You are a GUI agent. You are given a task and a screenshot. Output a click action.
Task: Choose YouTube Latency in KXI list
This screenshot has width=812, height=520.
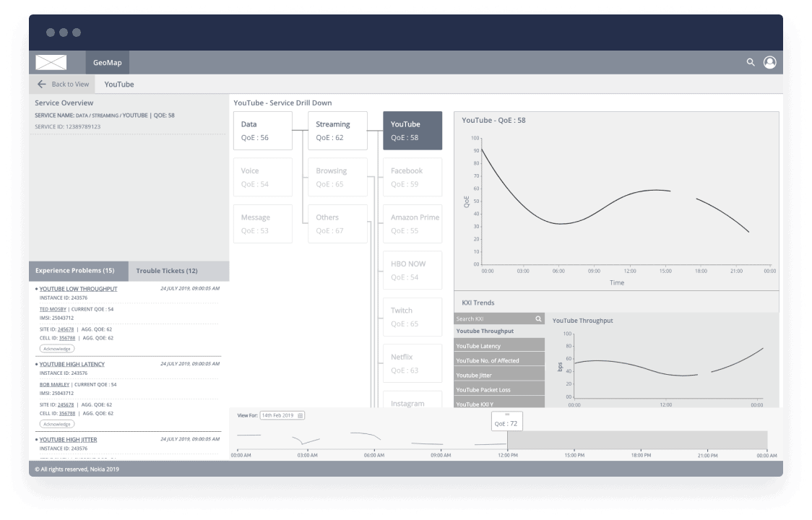[498, 346]
